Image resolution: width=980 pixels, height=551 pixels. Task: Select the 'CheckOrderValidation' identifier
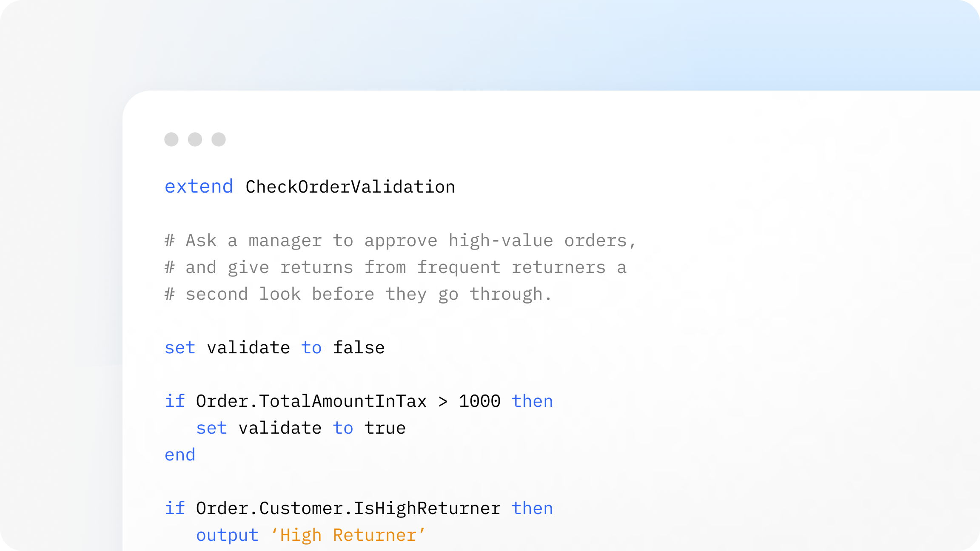350,187
